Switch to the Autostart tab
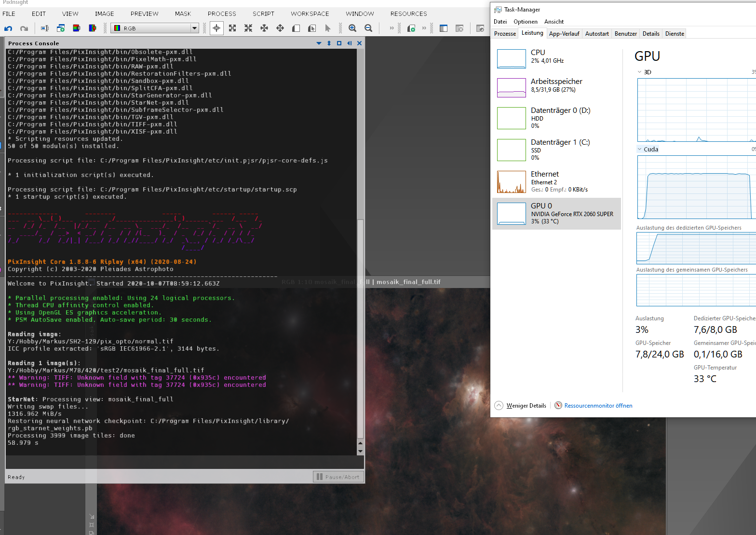Image resolution: width=756 pixels, height=535 pixels. coord(597,34)
